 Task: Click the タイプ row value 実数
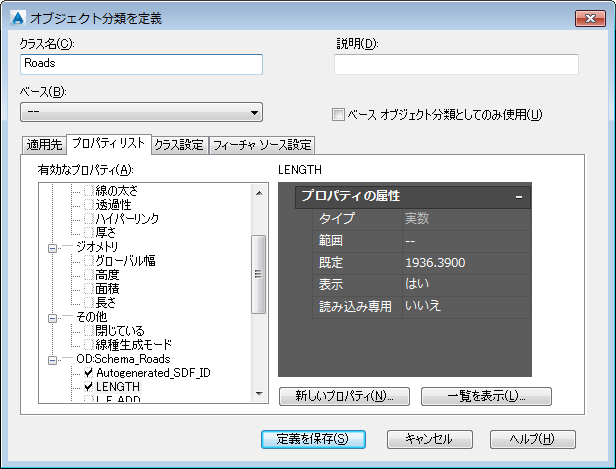point(466,219)
